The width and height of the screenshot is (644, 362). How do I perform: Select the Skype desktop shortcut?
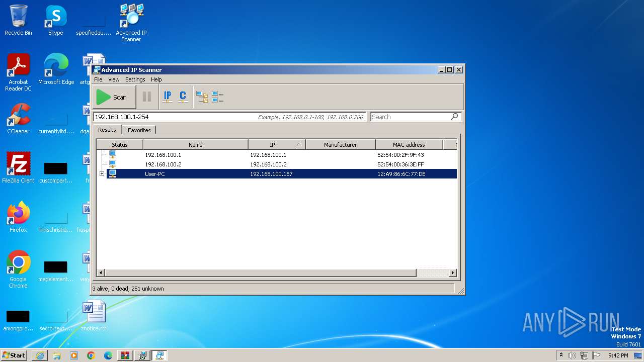point(56,20)
